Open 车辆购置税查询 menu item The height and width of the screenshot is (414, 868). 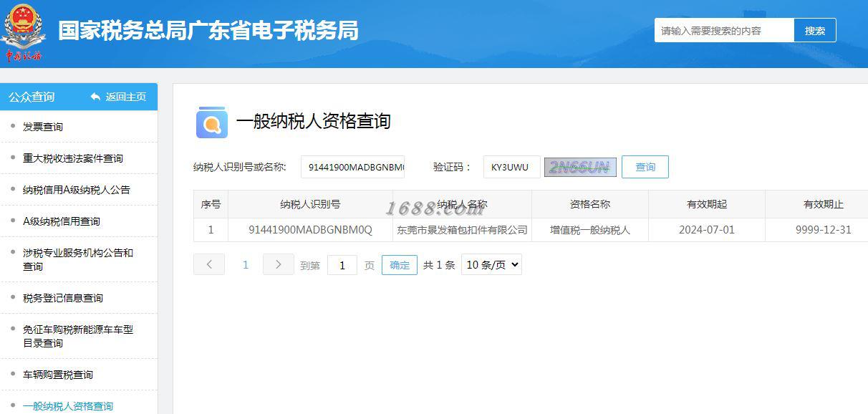pos(58,375)
